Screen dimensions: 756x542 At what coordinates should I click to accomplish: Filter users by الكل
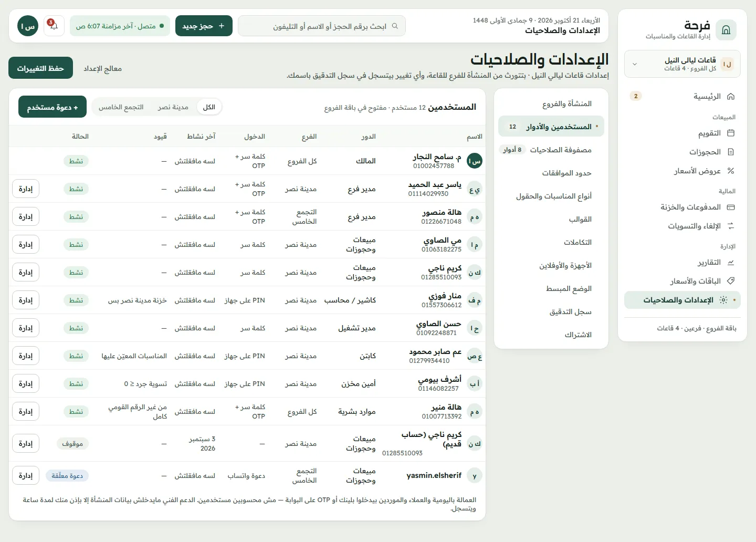pyautogui.click(x=209, y=107)
